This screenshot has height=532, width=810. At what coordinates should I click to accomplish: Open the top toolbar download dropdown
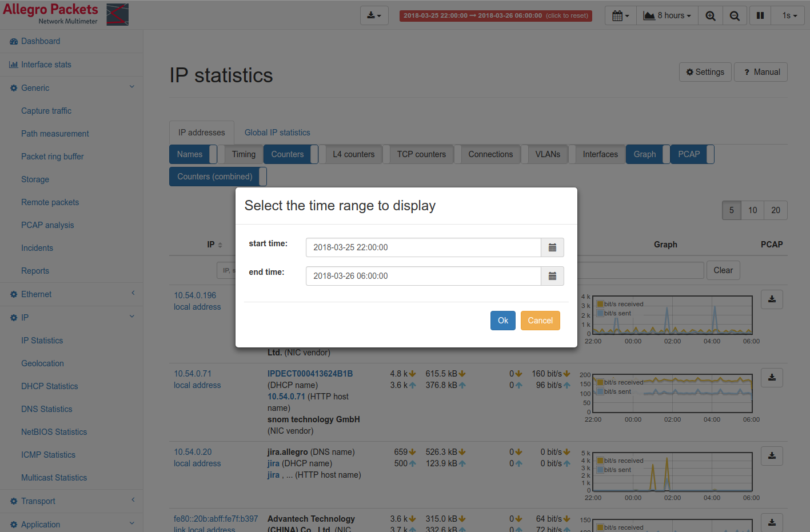point(374,16)
